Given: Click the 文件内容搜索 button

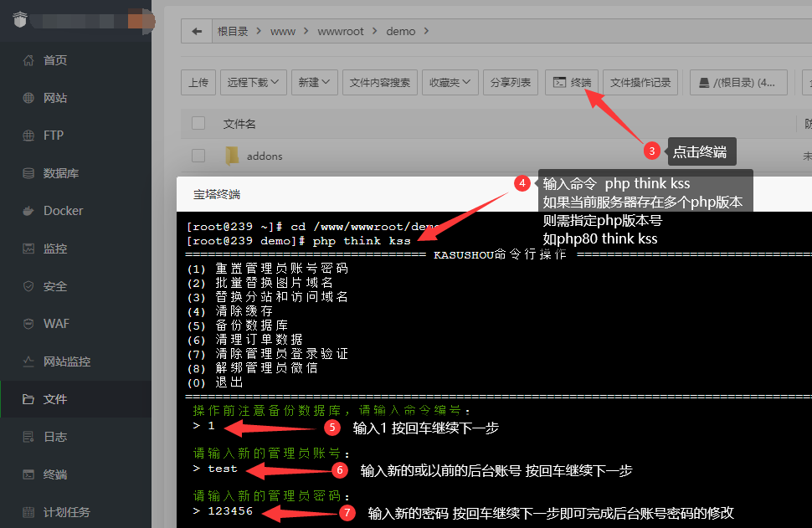Looking at the screenshot, I should click(x=379, y=82).
